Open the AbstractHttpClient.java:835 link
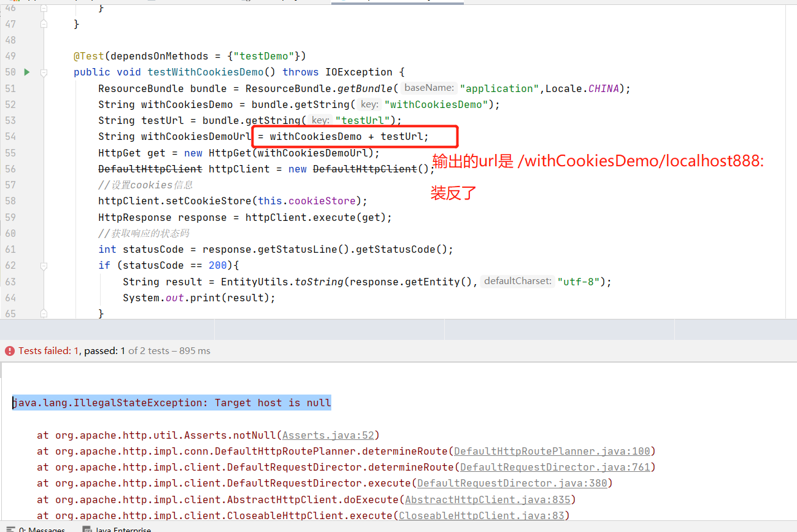This screenshot has height=532, width=797. (487, 499)
